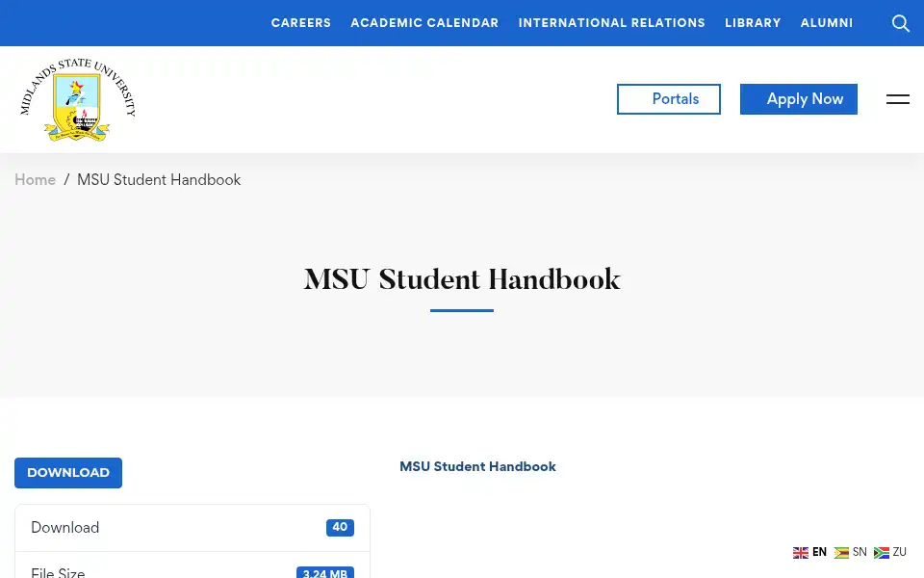924x578 pixels.
Task: Click the blue DOWNLOAD button
Action: click(x=68, y=472)
